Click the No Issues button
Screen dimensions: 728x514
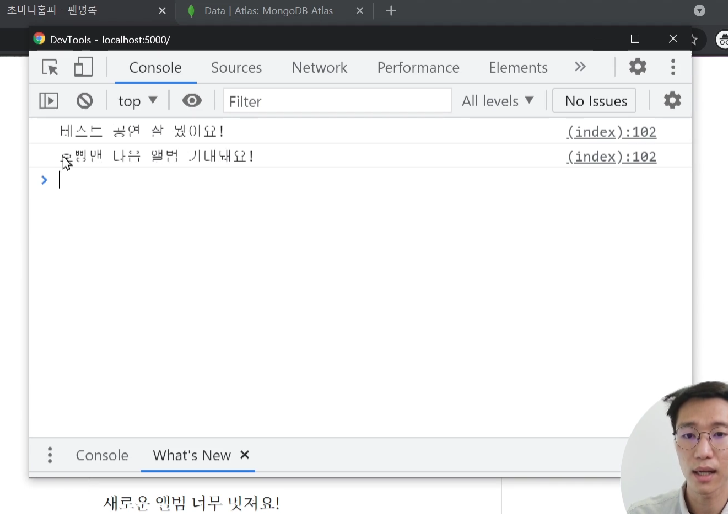pyautogui.click(x=594, y=101)
